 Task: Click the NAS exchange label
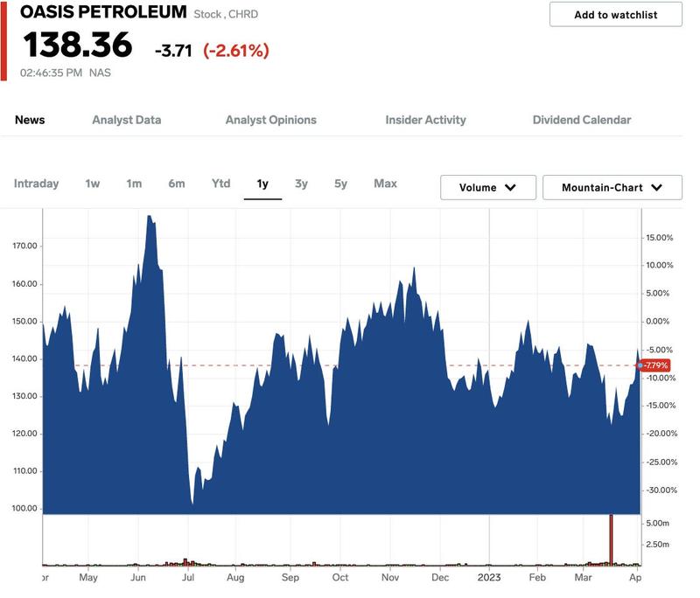point(100,73)
